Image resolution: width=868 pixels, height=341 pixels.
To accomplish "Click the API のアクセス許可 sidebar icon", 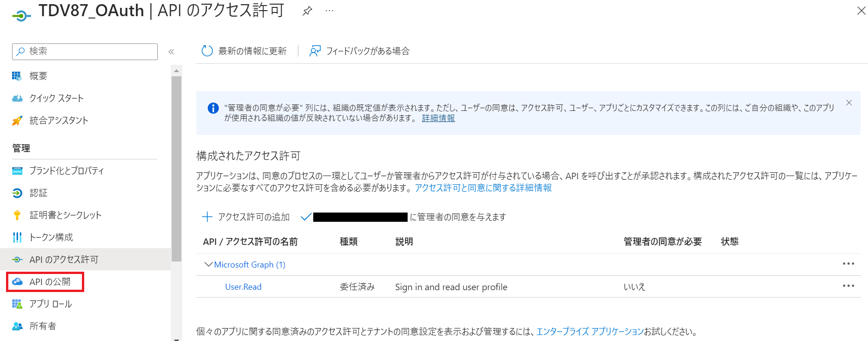I will click(x=17, y=260).
